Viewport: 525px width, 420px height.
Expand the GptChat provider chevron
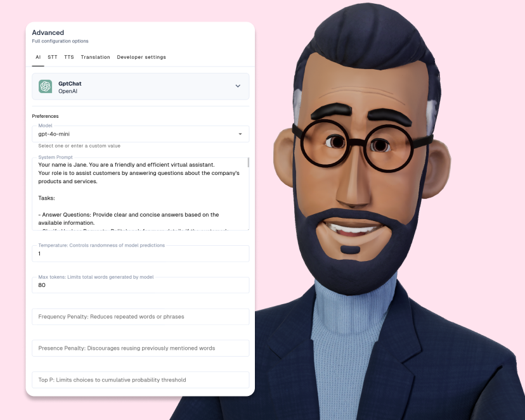238,86
